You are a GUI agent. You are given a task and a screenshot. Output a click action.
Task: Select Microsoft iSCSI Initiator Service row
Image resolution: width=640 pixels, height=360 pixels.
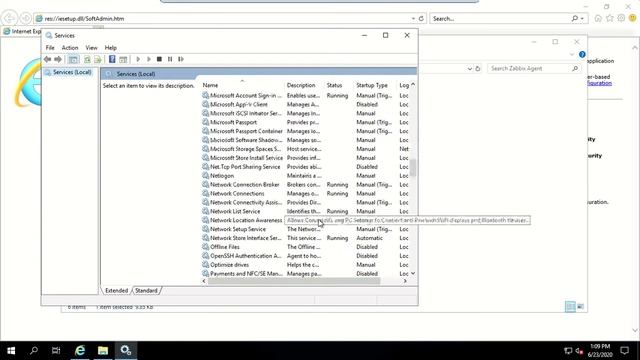[305, 113]
